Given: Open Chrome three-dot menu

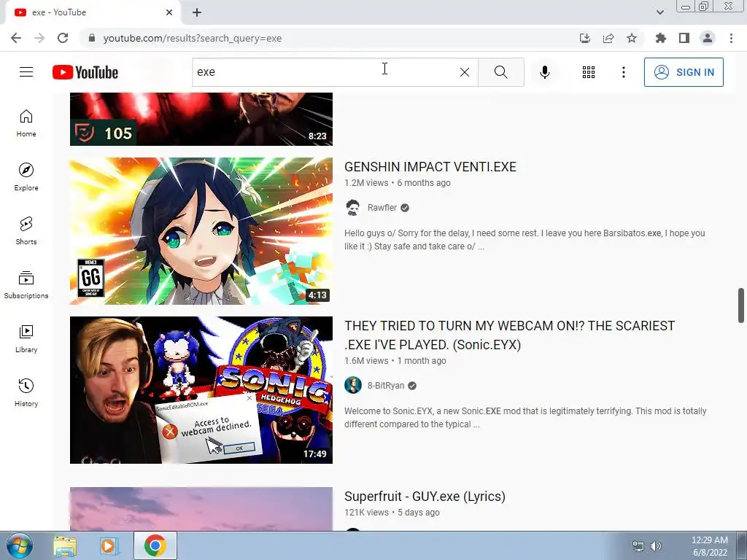Looking at the screenshot, I should click(731, 38).
